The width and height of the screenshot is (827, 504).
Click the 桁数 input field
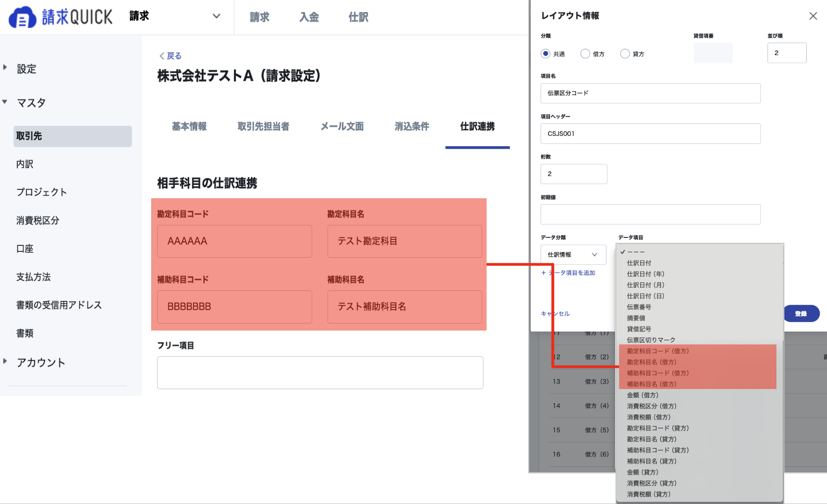[574, 174]
